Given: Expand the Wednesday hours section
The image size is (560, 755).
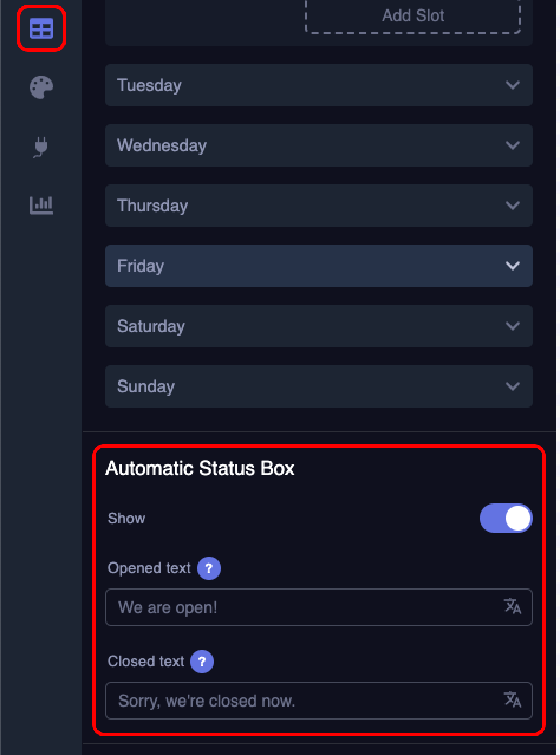Looking at the screenshot, I should (x=319, y=145).
